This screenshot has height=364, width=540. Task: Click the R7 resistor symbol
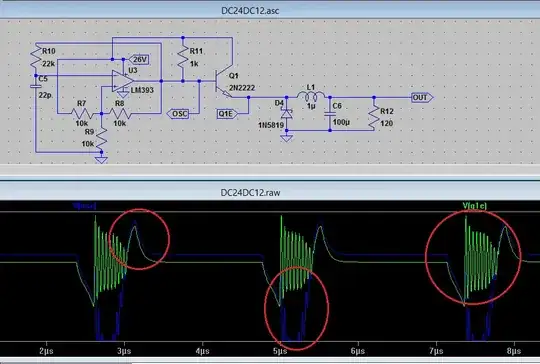click(82, 113)
